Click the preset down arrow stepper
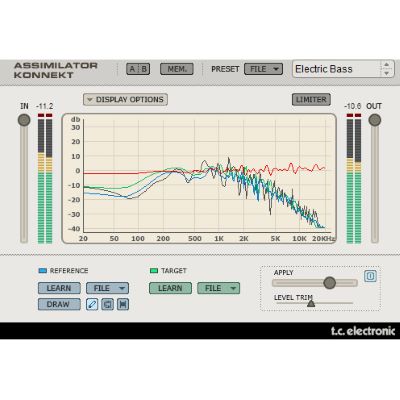 (386, 73)
